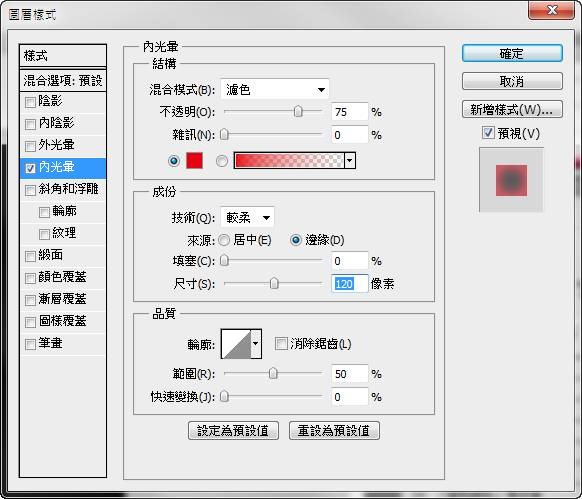Open the gradient picker dropdown arrow

tap(350, 161)
